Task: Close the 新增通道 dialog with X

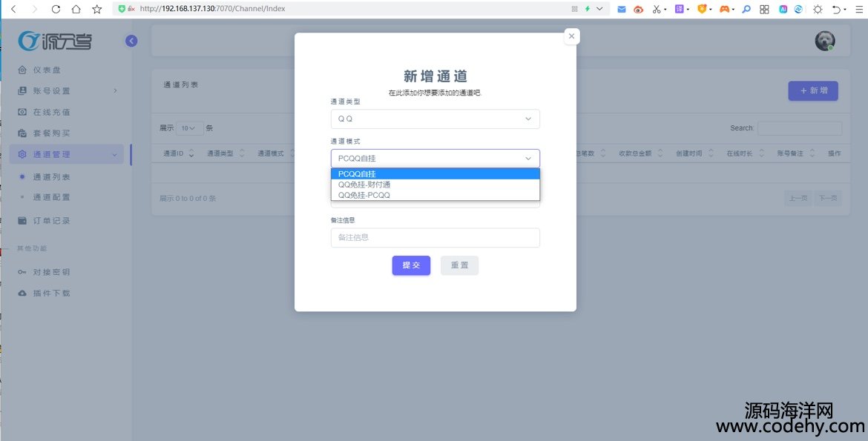Action: tap(571, 36)
